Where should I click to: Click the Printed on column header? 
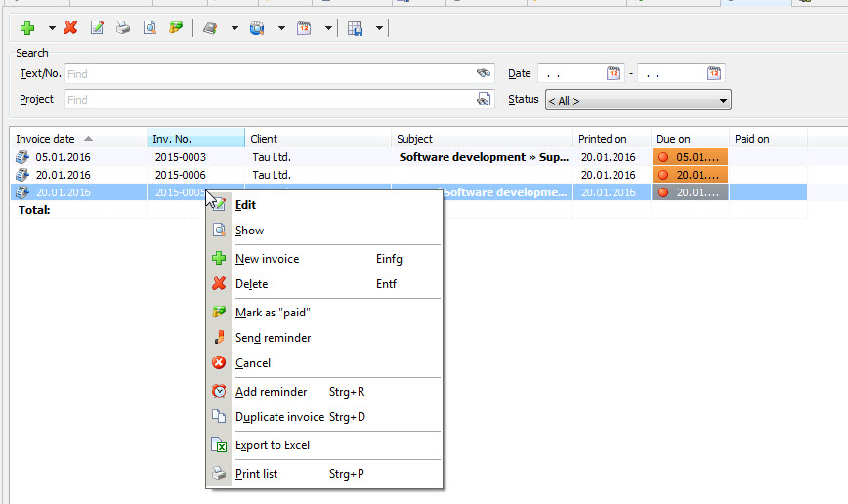[x=612, y=139]
